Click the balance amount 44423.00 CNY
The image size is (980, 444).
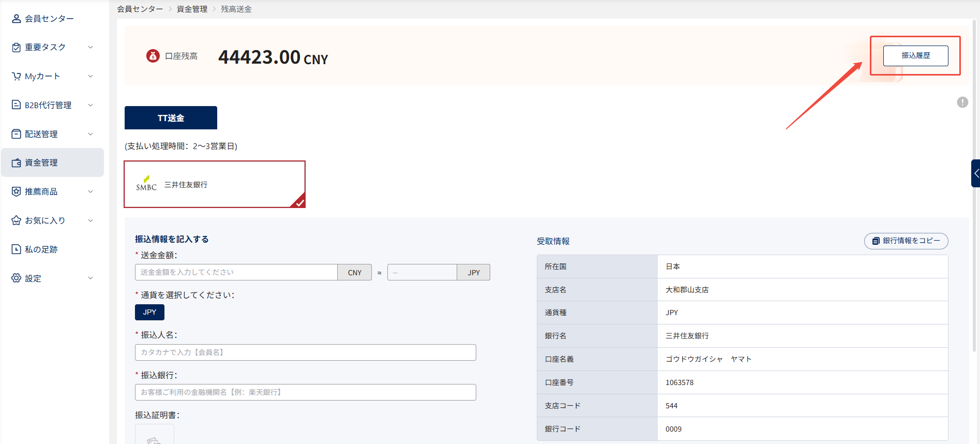click(x=273, y=57)
